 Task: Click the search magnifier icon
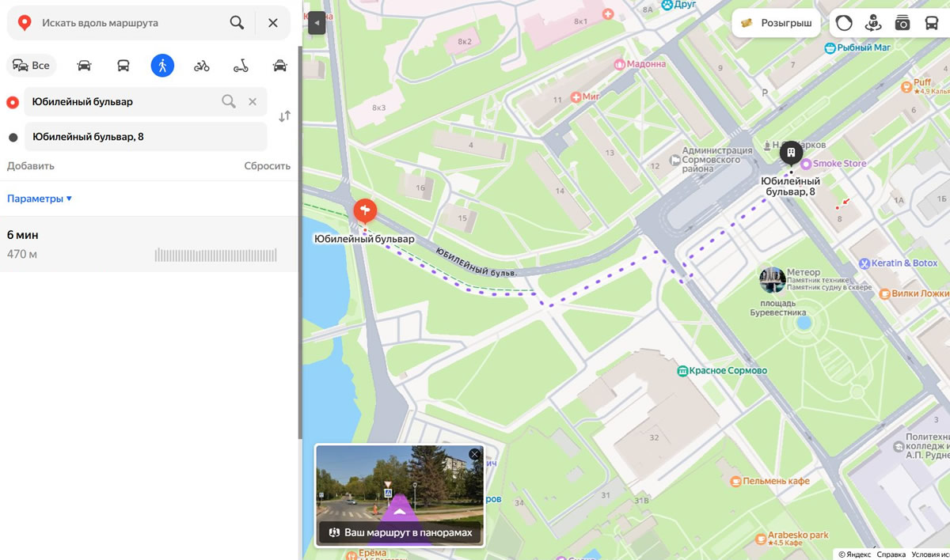pos(237,23)
